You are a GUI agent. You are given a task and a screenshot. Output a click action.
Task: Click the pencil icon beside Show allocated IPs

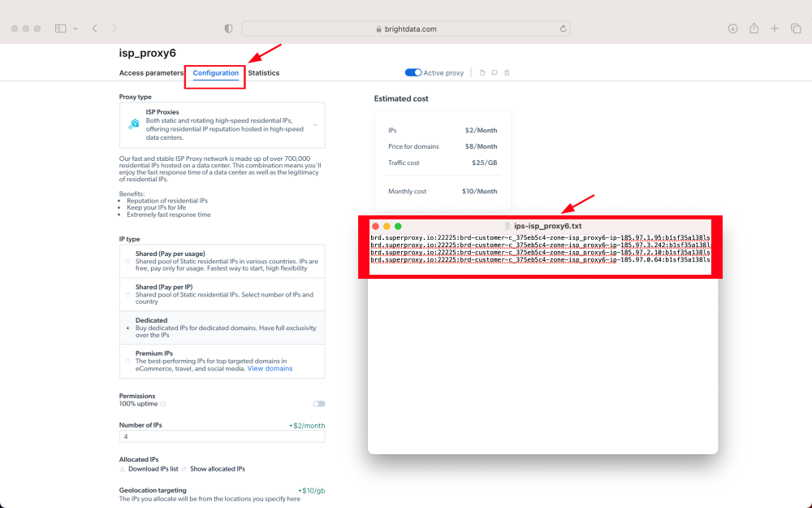[x=184, y=468]
